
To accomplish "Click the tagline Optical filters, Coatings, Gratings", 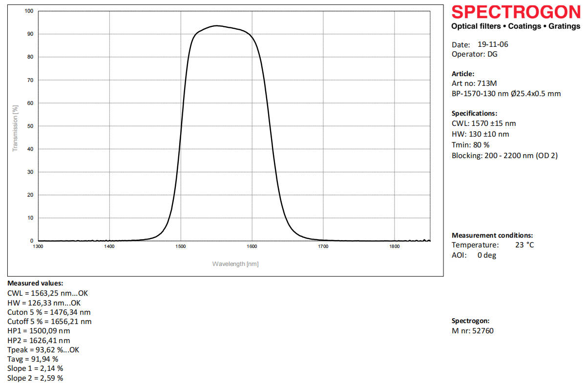I will click(516, 26).
